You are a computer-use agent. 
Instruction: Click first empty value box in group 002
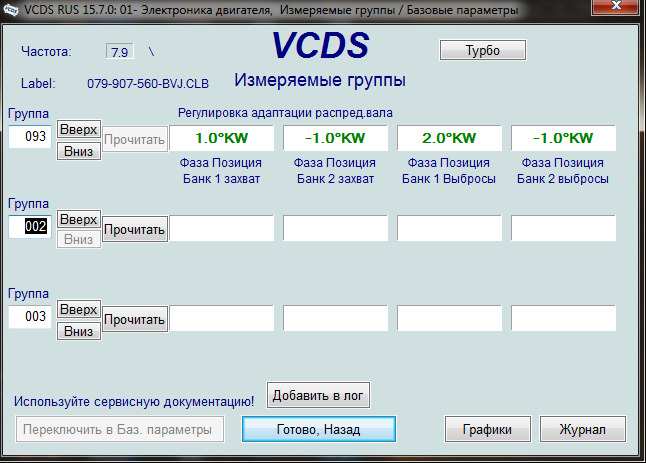point(222,228)
